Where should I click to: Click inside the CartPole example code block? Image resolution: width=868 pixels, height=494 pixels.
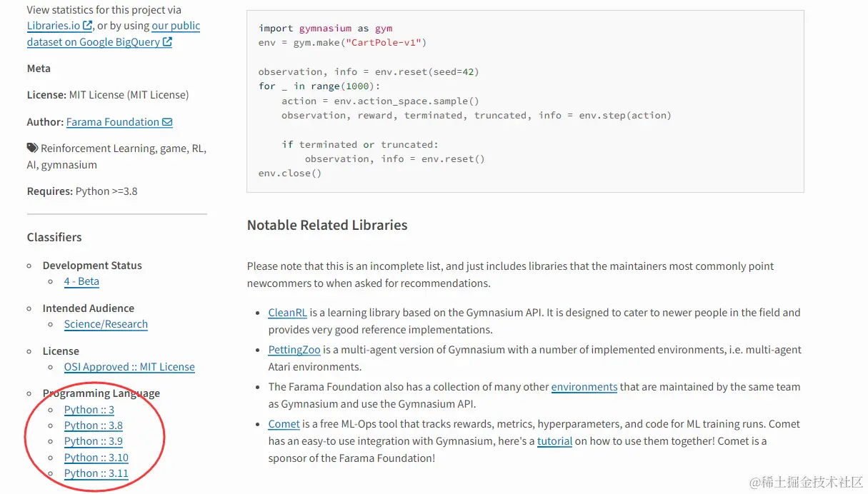tap(525, 101)
